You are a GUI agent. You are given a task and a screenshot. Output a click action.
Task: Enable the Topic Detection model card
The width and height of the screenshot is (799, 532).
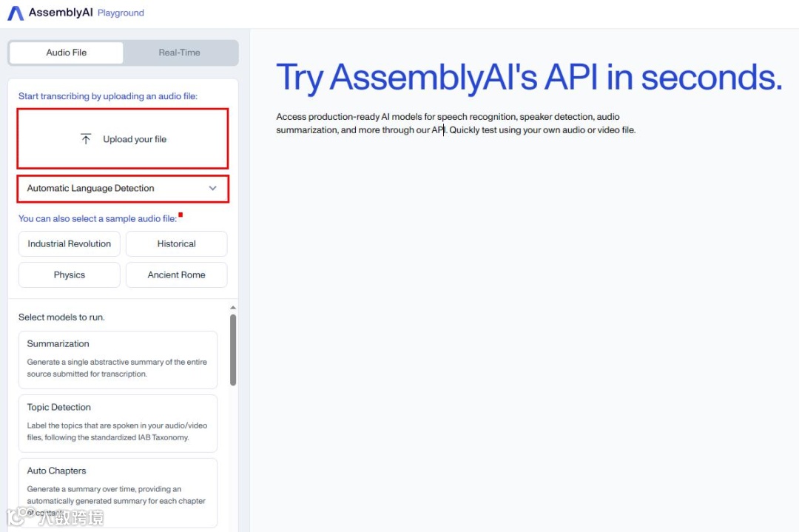coord(118,423)
